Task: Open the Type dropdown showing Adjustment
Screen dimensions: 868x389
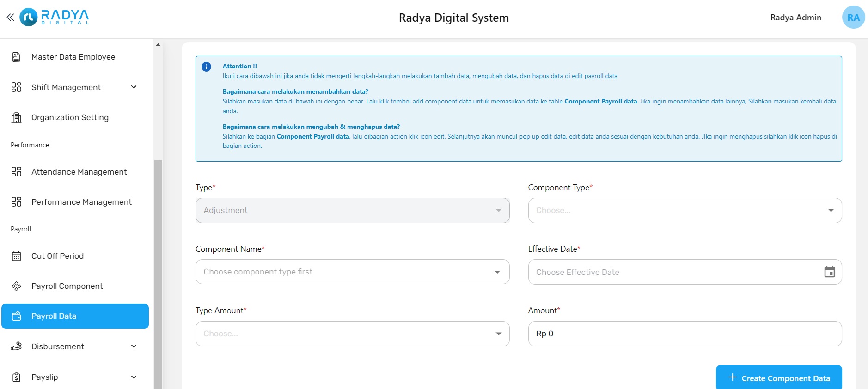Action: pos(352,210)
